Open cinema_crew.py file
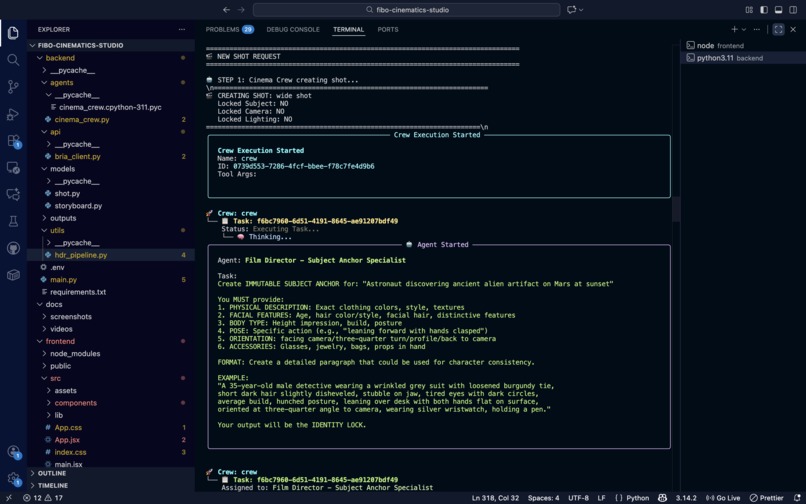This screenshot has height=504, width=806. [x=111, y=119]
